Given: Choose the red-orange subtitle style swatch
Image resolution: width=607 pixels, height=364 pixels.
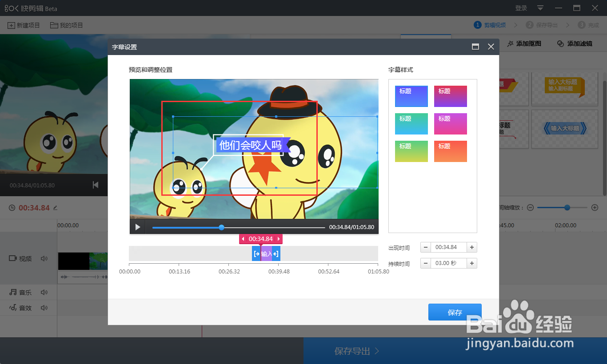Looking at the screenshot, I should pos(451,151).
